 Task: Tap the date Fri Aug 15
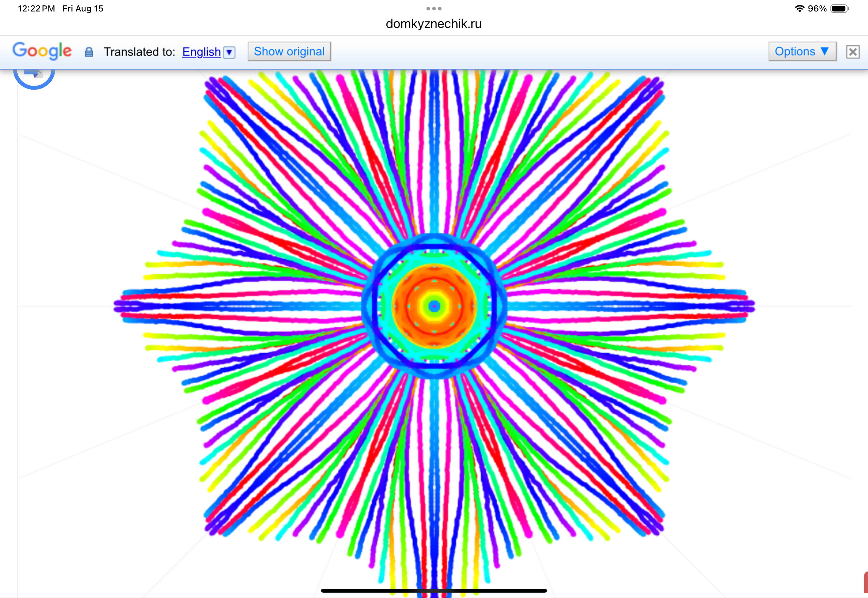point(83,8)
